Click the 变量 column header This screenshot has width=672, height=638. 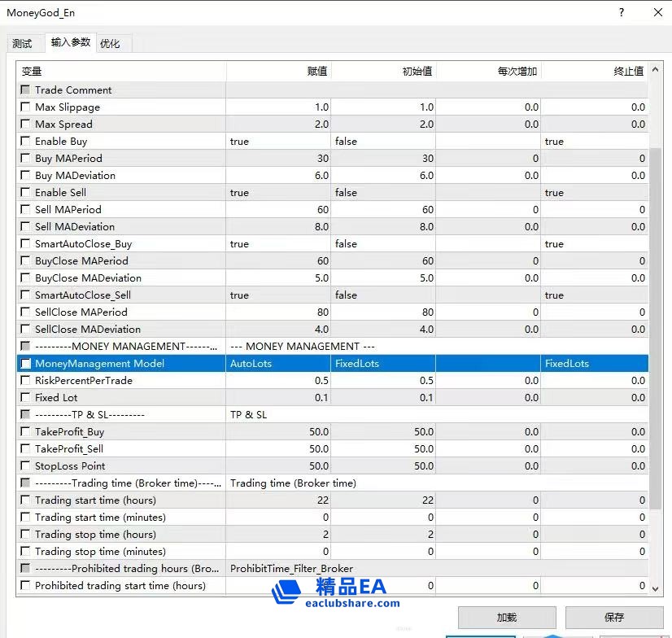[x=120, y=72]
